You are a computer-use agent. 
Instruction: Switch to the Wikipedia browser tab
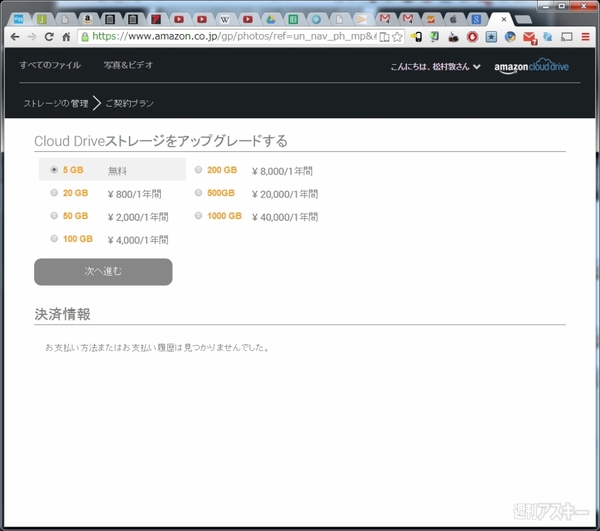pos(225,19)
